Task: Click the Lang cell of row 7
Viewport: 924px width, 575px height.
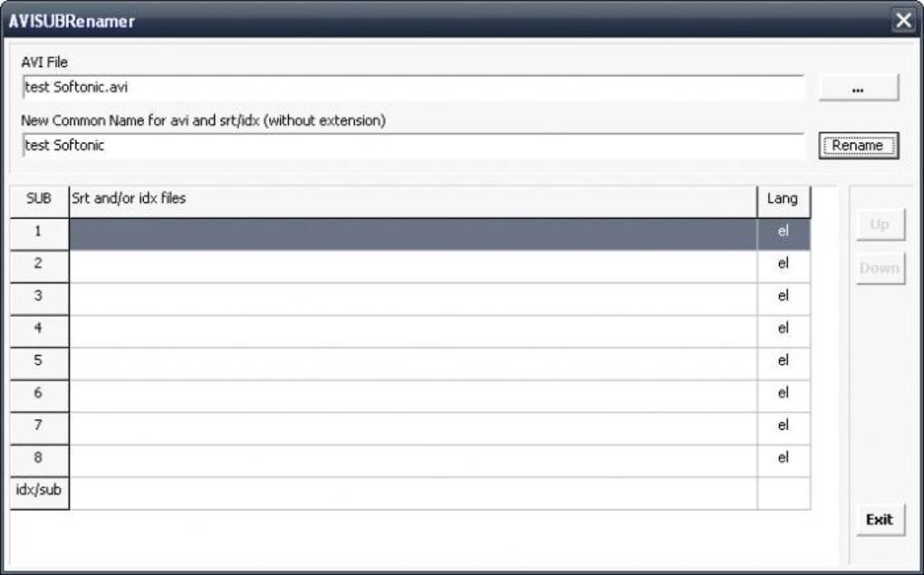Action: point(783,426)
